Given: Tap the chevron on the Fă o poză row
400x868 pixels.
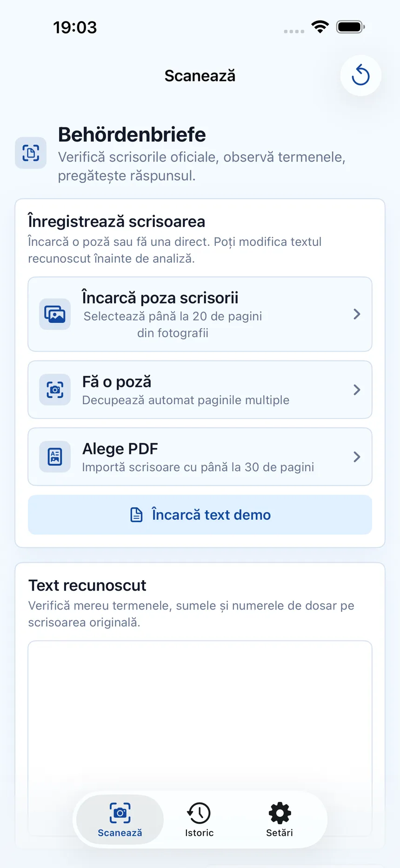Looking at the screenshot, I should (357, 390).
